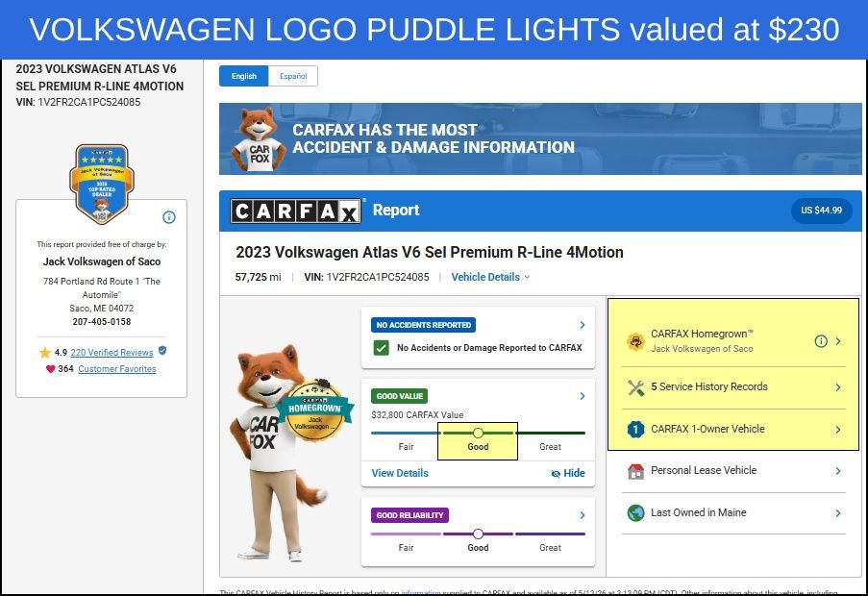
Task: Expand the Last Owned in Maine chevron
Action: (x=838, y=513)
